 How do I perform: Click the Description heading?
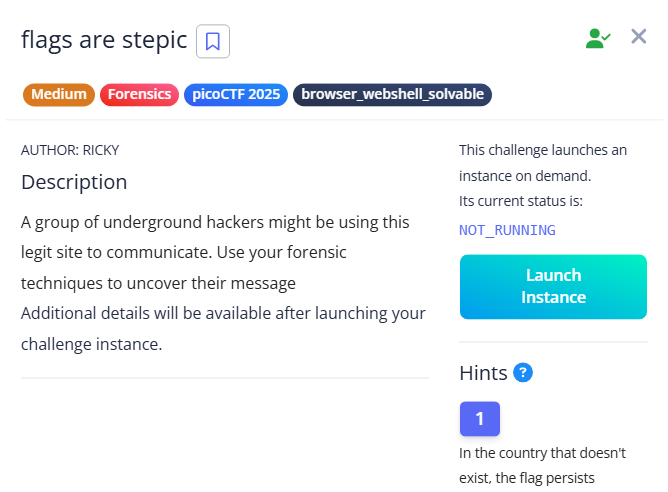[x=74, y=182]
